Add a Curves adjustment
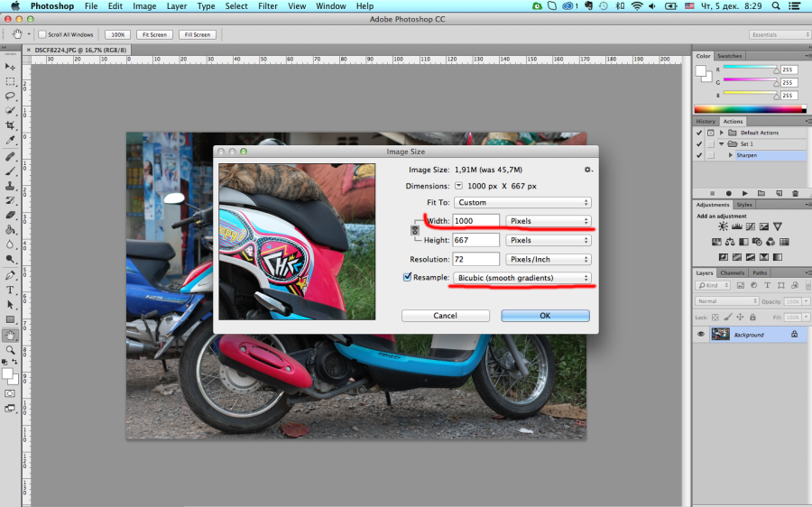 click(x=751, y=226)
